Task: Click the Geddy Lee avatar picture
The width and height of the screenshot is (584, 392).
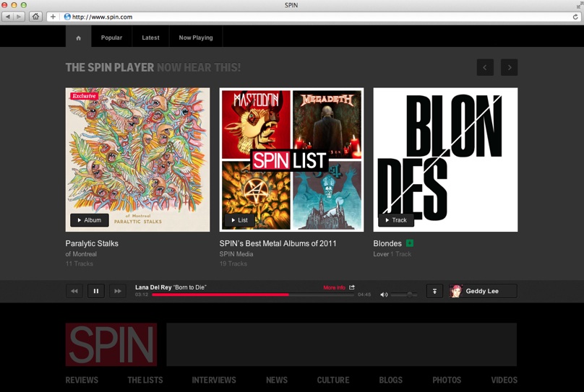Action: 456,291
